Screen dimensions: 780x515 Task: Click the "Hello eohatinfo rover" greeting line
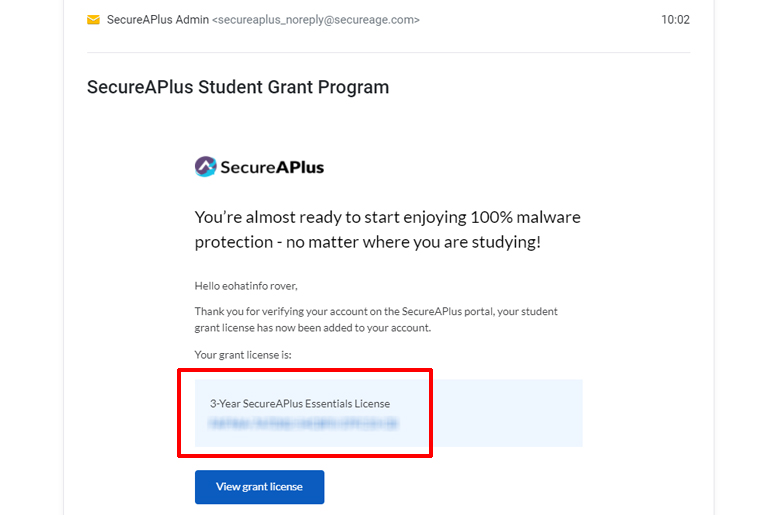(246, 286)
